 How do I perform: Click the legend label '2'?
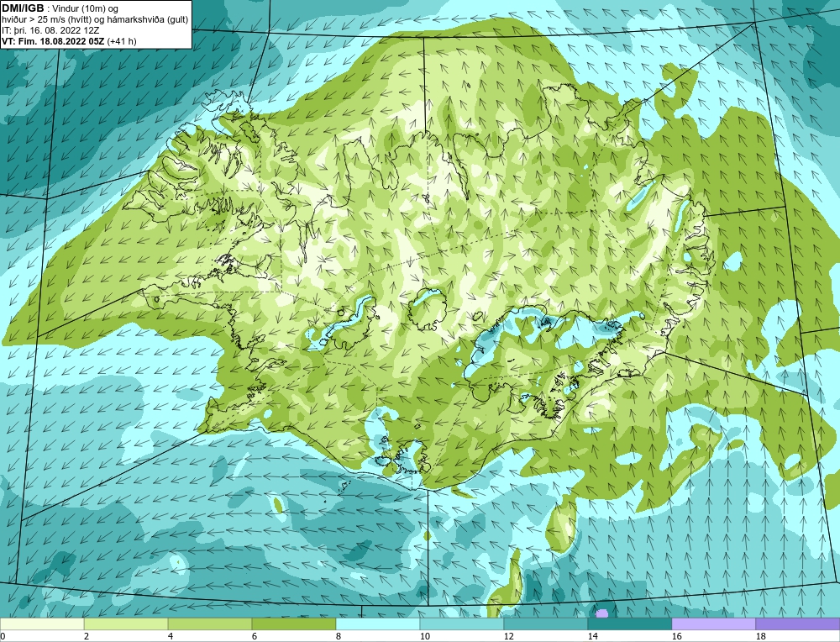(x=87, y=636)
